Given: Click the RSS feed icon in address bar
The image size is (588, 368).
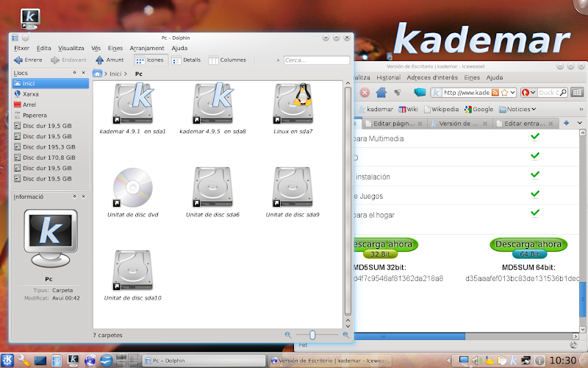Looking at the screenshot, I should (495, 93).
